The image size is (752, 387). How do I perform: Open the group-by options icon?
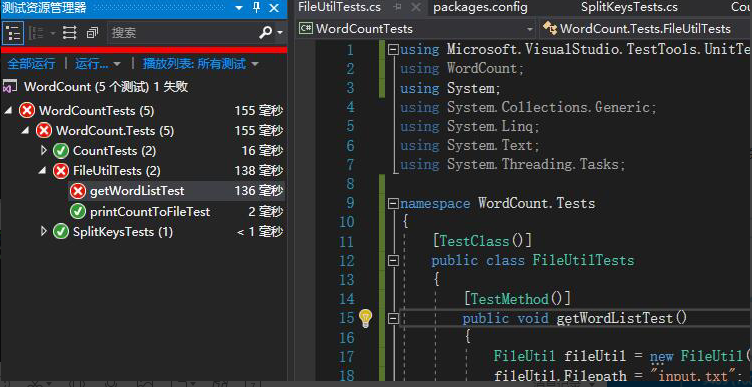coord(37,33)
